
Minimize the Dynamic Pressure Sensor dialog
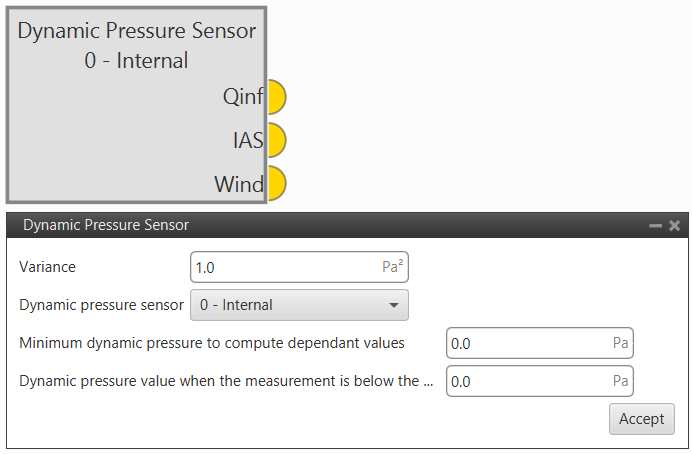coord(656,226)
